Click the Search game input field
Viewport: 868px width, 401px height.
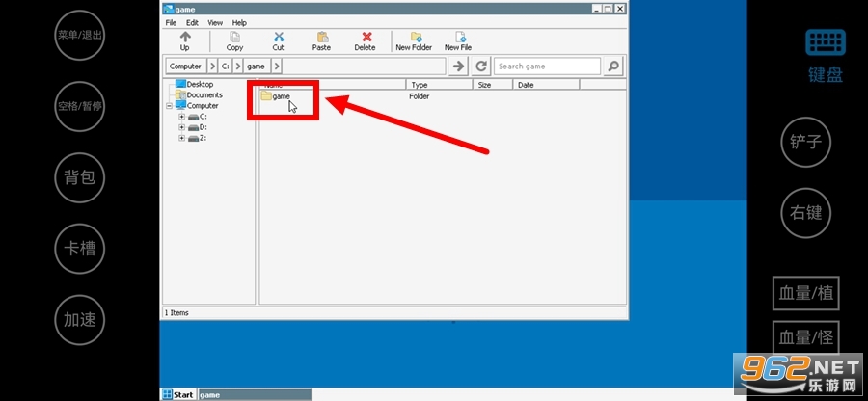547,67
